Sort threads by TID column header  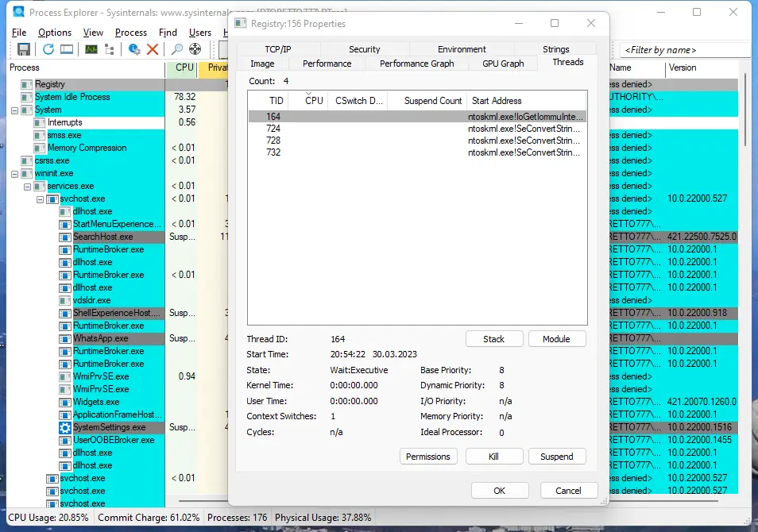[269, 101]
